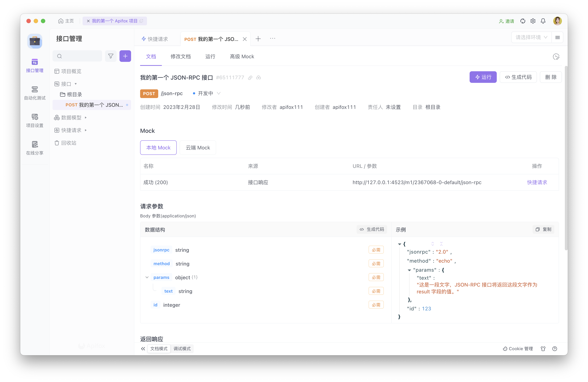Click the 生成代码 (Generate Code) icon
Viewport: 588px width, 382px height.
tap(518, 77)
